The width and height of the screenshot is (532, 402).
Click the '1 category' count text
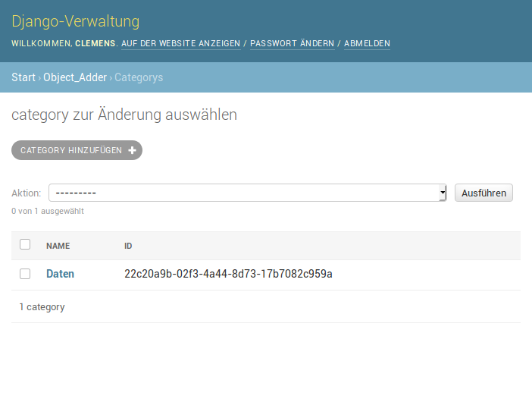point(42,307)
